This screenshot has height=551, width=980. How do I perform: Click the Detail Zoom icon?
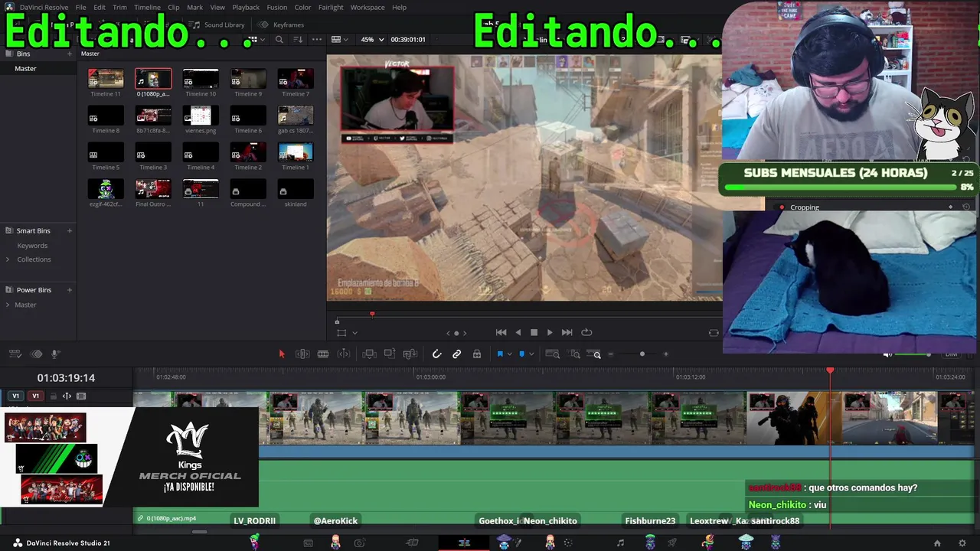pos(575,354)
